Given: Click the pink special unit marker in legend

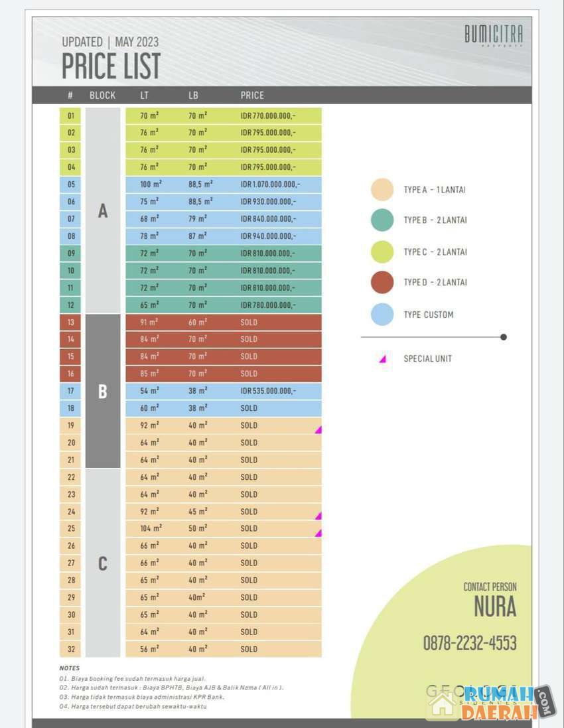Looking at the screenshot, I should point(382,359).
